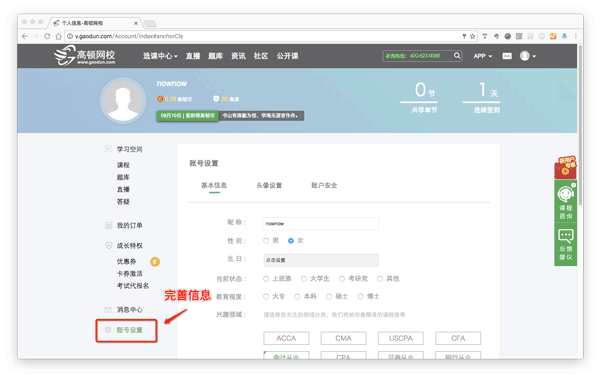
Task: Open 课程 in the sidebar
Action: tap(123, 165)
